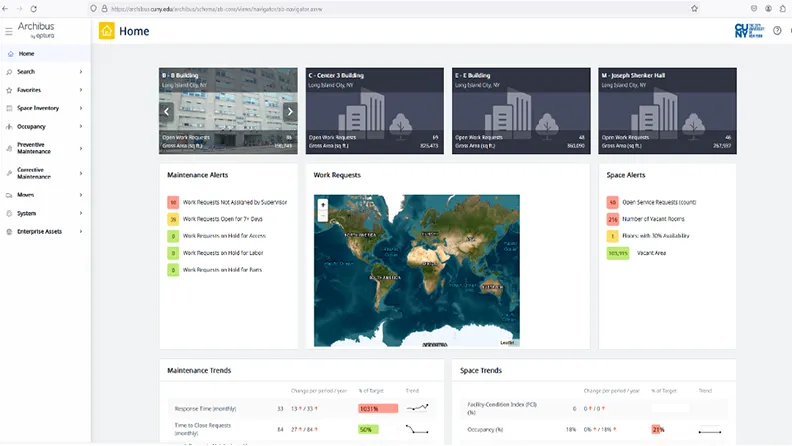This screenshot has height=446, width=792.
Task: Click the B - B Building title
Action: pos(180,75)
